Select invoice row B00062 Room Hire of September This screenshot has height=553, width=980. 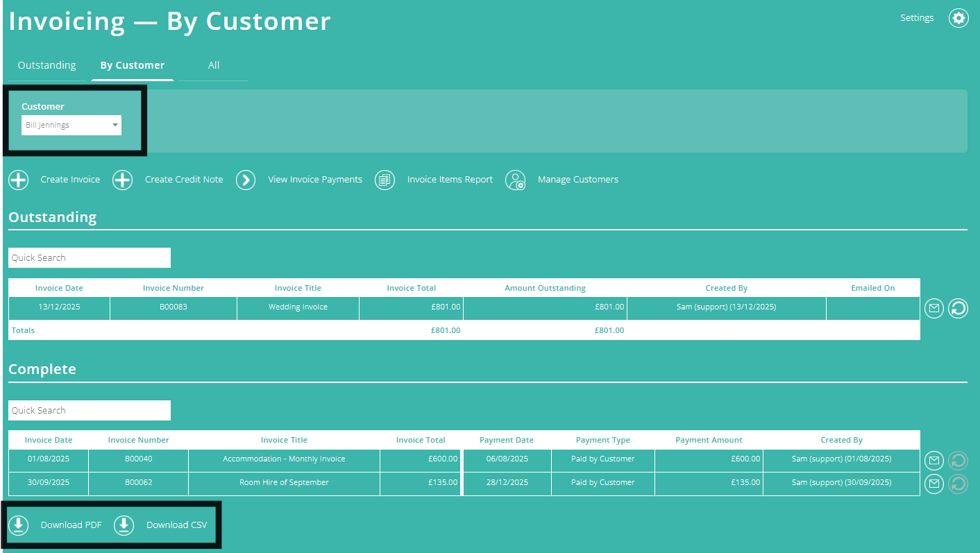pyautogui.click(x=284, y=482)
